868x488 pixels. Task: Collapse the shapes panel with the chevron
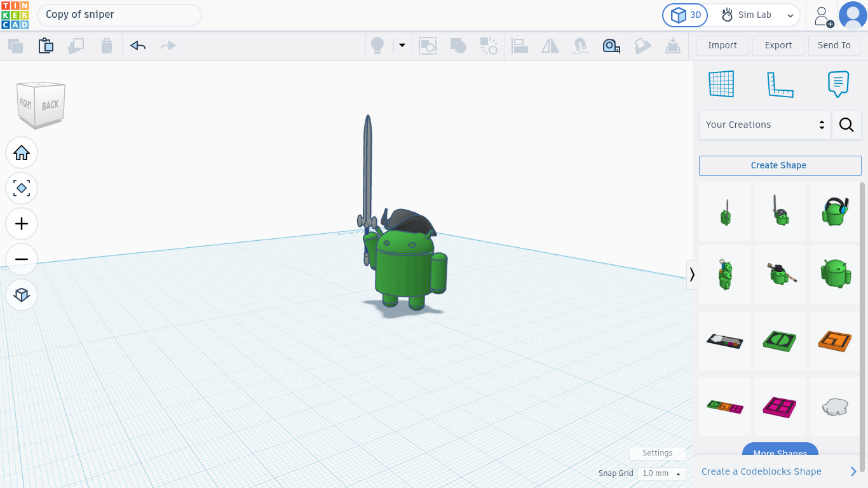[692, 274]
